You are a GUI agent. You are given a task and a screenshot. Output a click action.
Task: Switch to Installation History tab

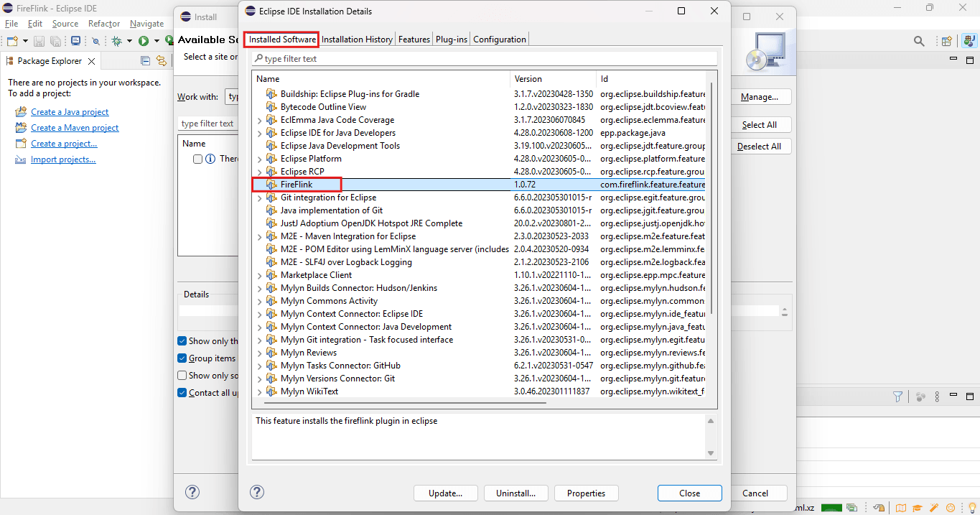tap(357, 40)
